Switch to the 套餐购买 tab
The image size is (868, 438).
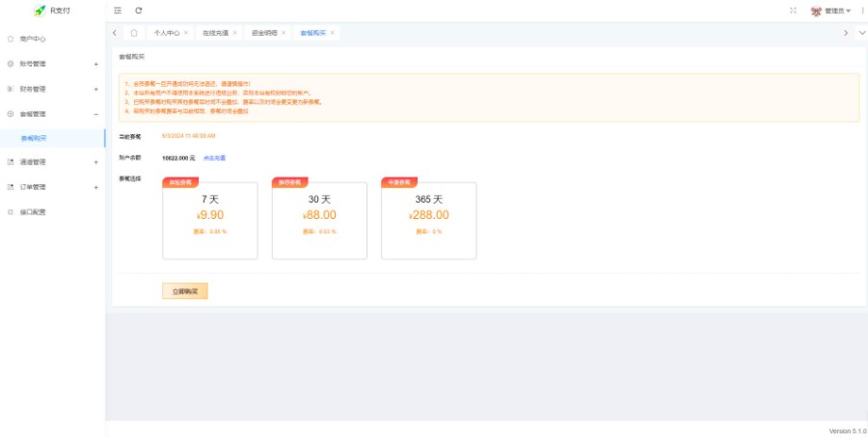pyautogui.click(x=312, y=33)
